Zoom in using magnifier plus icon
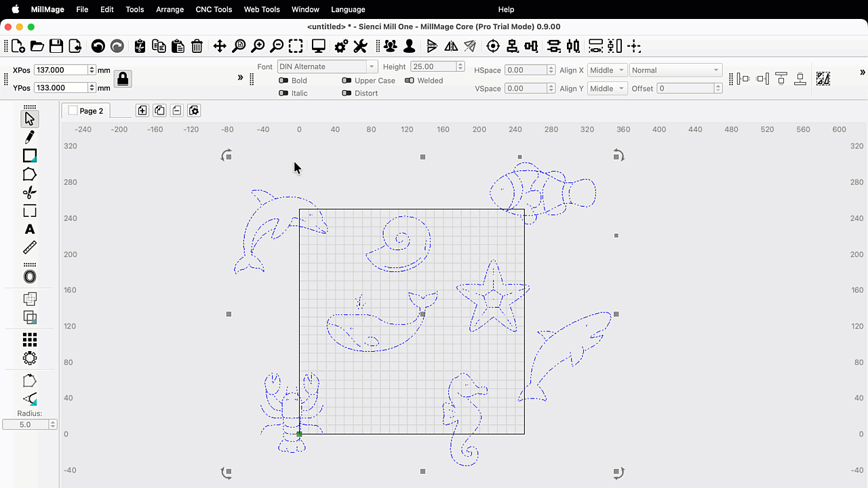Image resolution: width=868 pixels, height=488 pixels. pos(258,46)
